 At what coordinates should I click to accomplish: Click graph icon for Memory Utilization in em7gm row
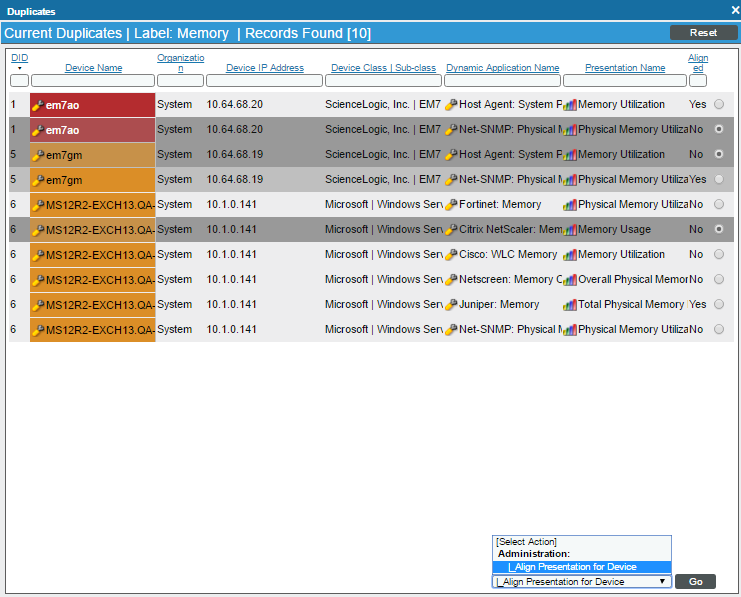(570, 155)
